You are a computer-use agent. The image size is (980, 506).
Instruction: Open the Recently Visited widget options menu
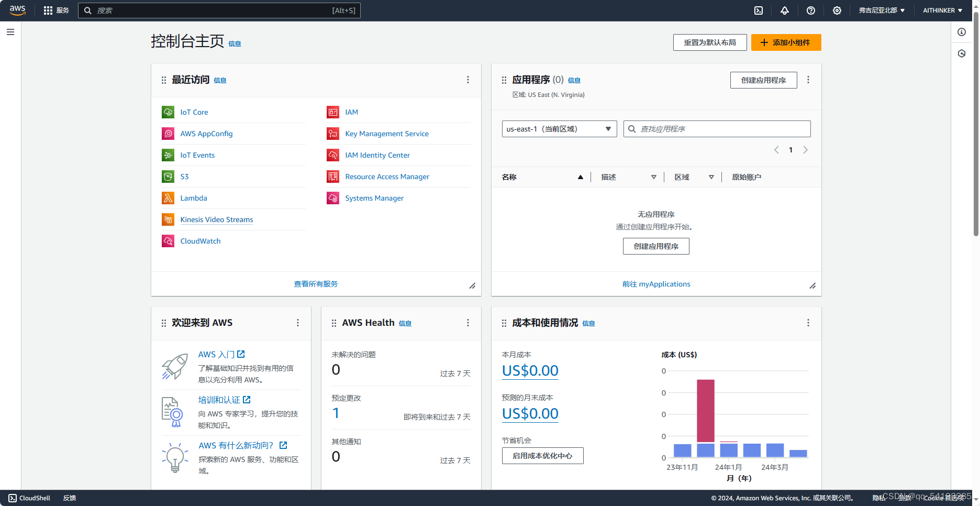468,80
